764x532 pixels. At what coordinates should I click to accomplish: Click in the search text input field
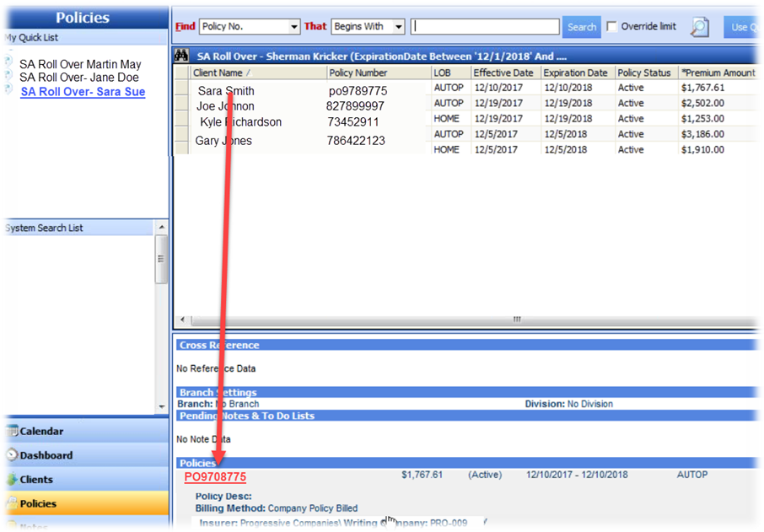pyautogui.click(x=485, y=27)
